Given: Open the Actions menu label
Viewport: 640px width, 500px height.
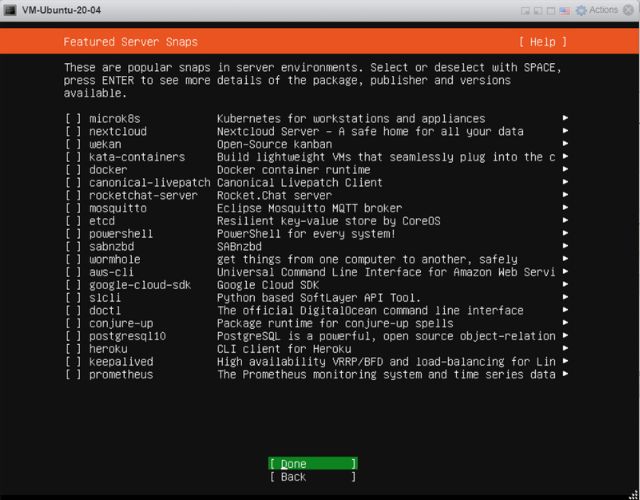Looking at the screenshot, I should 603,10.
